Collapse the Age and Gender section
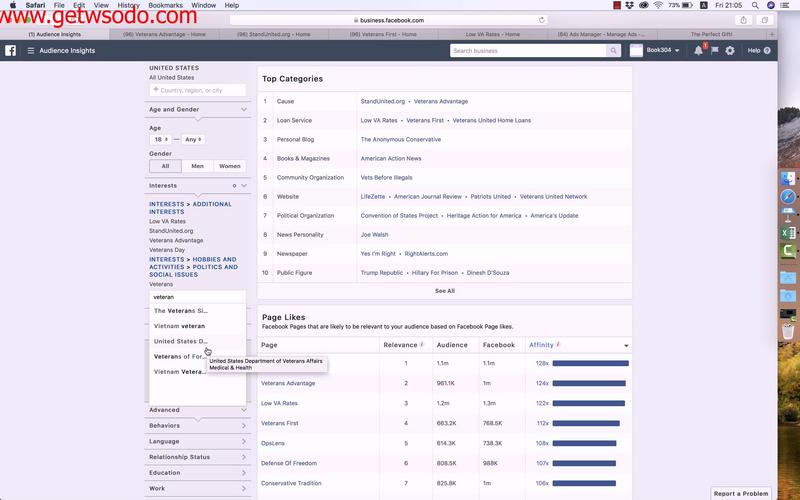Viewport: 800px width, 500px height. pos(244,109)
